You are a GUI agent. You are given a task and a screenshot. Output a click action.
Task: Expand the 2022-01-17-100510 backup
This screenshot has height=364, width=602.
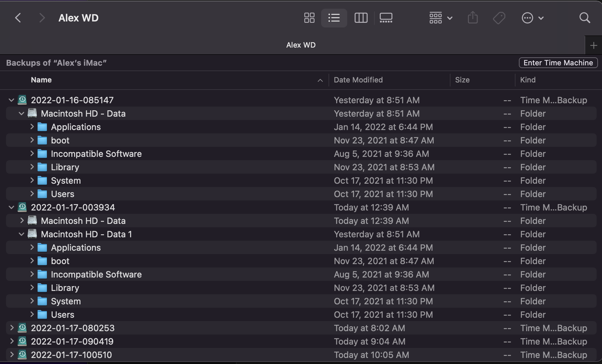click(12, 355)
